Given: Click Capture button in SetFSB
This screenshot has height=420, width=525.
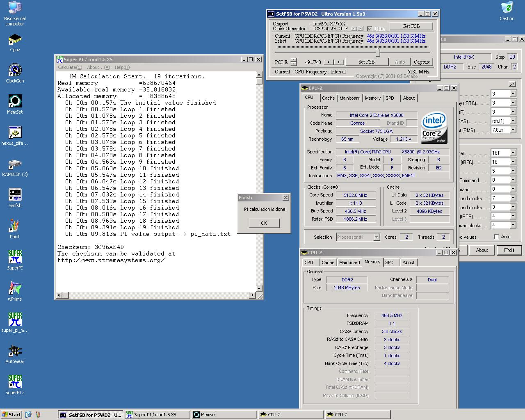Looking at the screenshot, I should tap(422, 62).
